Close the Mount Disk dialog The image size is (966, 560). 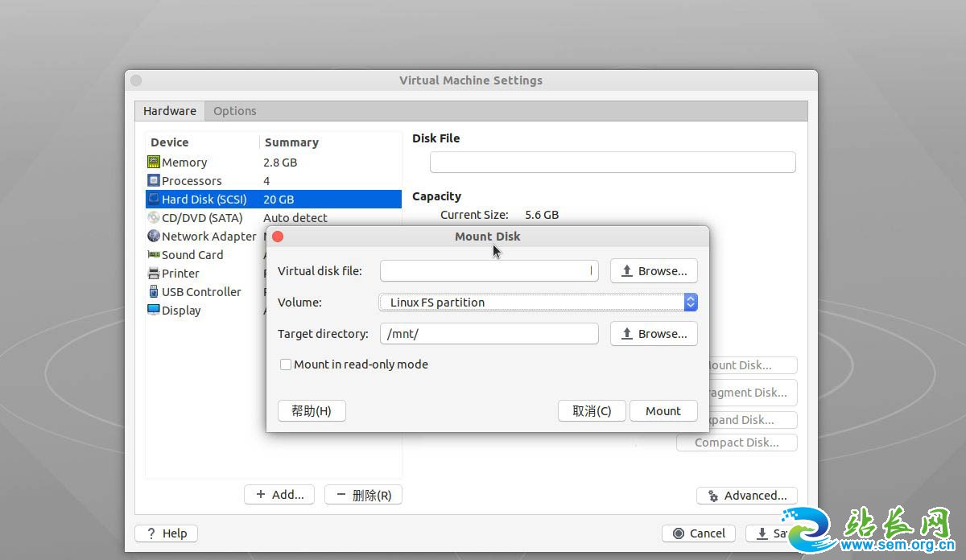278,237
